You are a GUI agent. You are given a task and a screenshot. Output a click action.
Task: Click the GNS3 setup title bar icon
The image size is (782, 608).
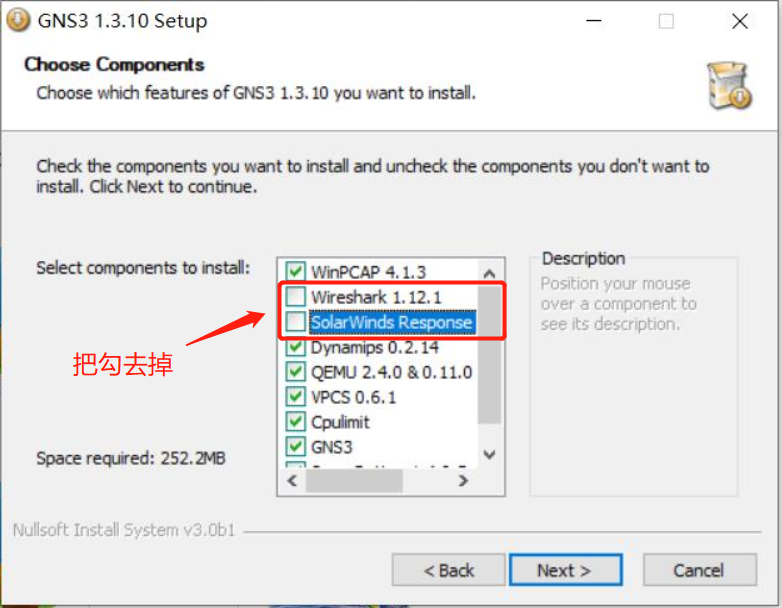pyautogui.click(x=18, y=20)
